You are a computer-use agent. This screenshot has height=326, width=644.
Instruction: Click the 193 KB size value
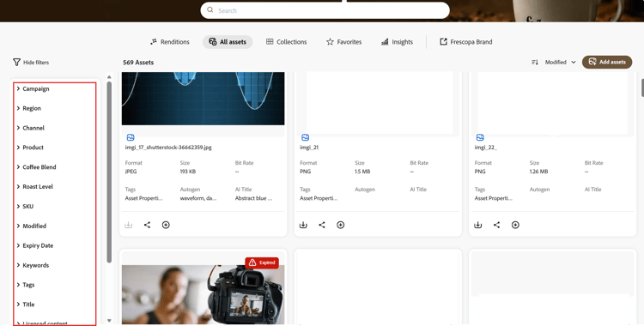pos(188,172)
